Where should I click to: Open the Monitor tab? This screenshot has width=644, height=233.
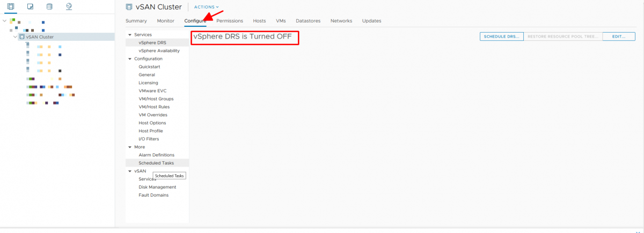pos(165,21)
